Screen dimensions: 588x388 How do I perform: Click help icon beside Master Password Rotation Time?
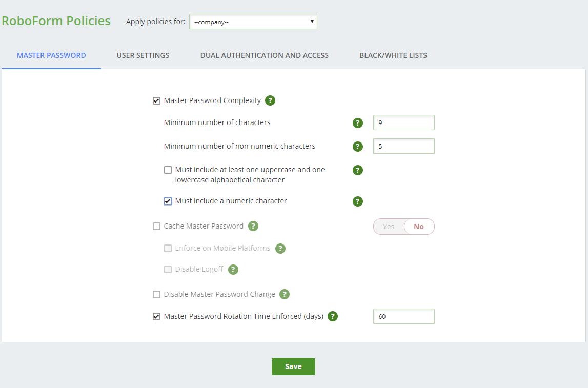pos(333,316)
